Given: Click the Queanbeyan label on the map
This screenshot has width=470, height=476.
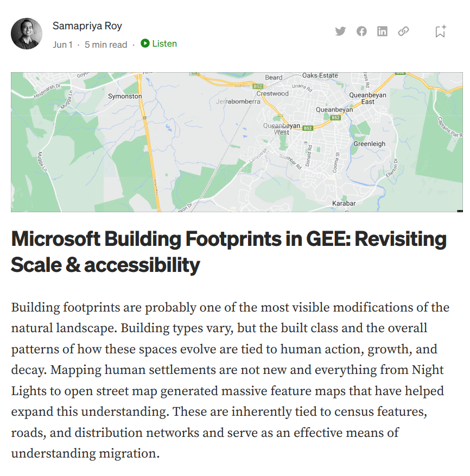Looking at the screenshot, I should coord(334,110).
